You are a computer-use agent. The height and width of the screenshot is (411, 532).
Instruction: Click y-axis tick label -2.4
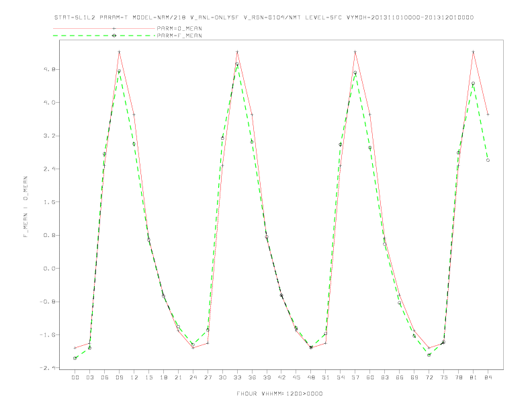47,368
